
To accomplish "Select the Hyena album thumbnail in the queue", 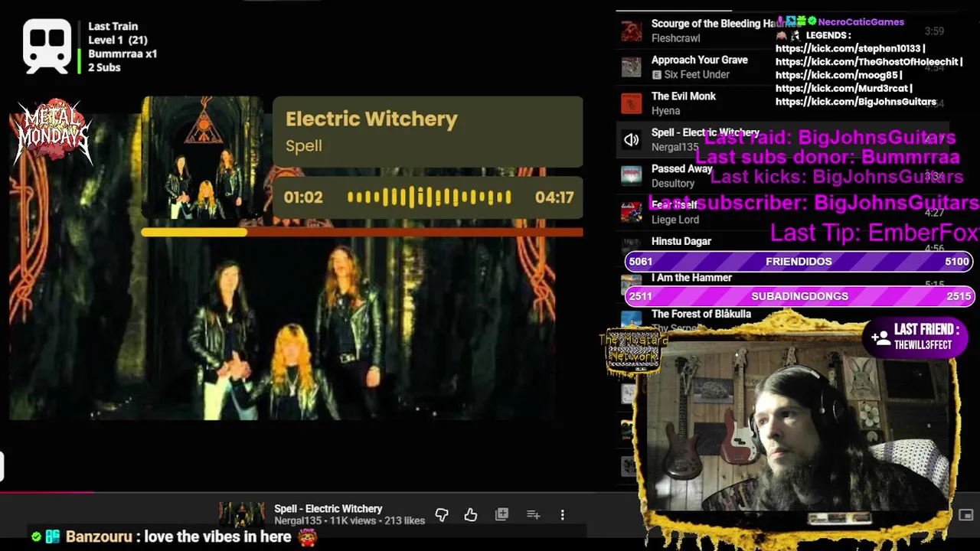I will [x=631, y=103].
